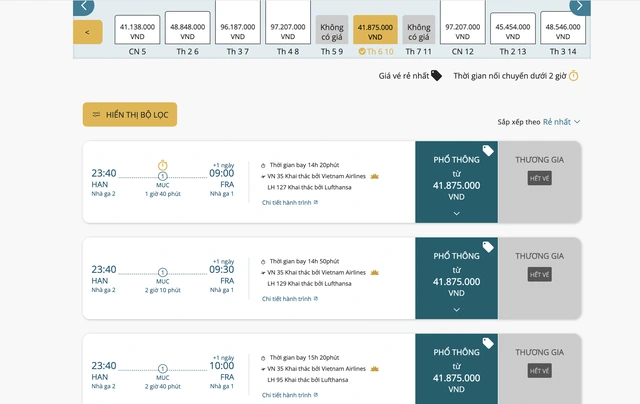
Task: Pick the selected Th 6 10 date, 41.875.000
Action: click(375, 30)
